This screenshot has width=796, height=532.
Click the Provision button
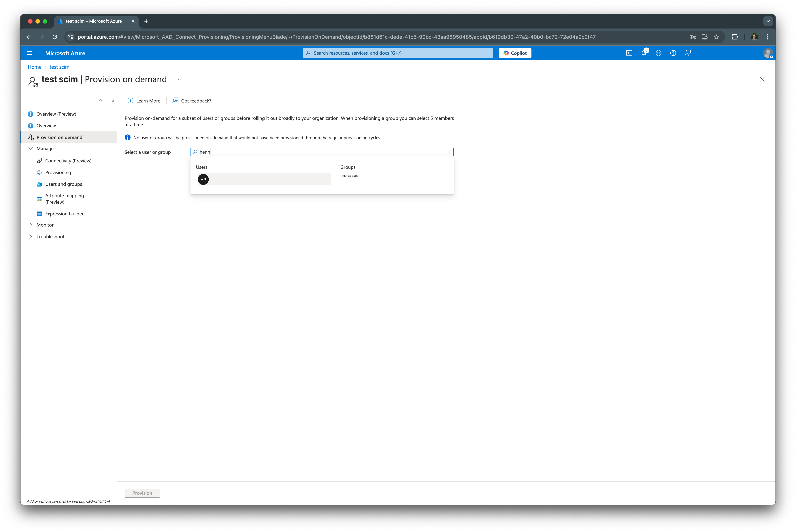coord(142,493)
